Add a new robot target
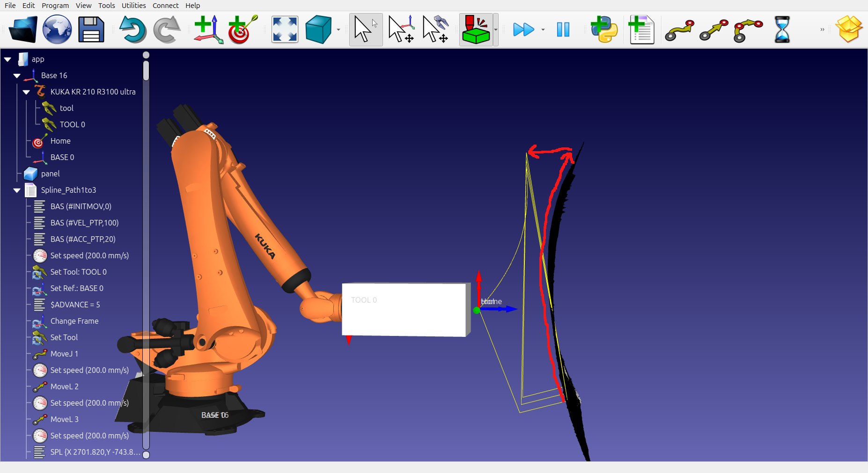Screen dimensions: 868x473 [242, 29]
